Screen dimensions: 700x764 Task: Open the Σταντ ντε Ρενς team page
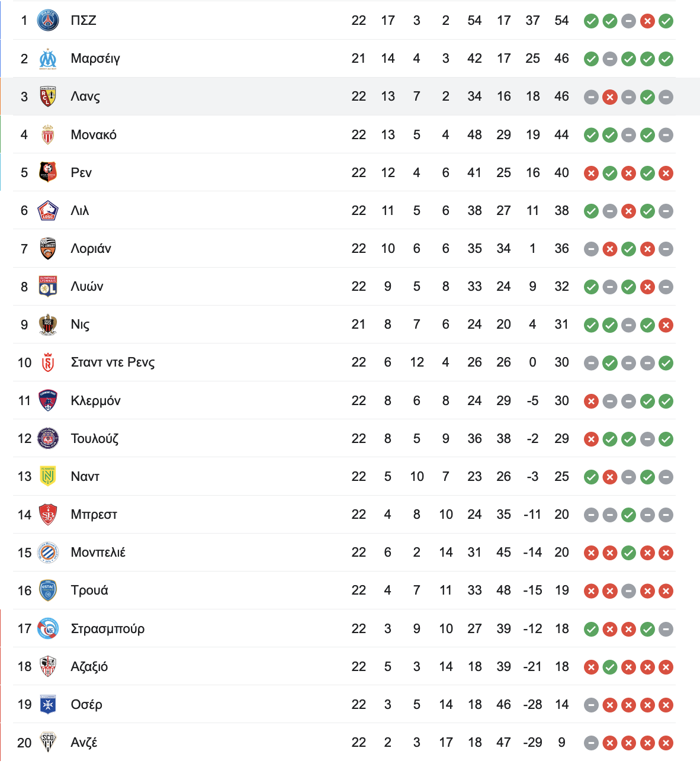tap(113, 362)
